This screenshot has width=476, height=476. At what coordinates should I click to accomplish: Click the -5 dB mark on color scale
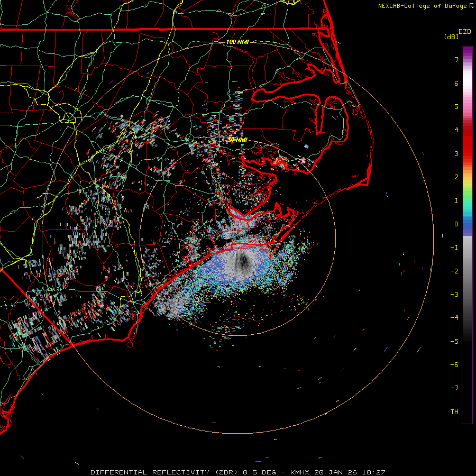click(x=454, y=342)
